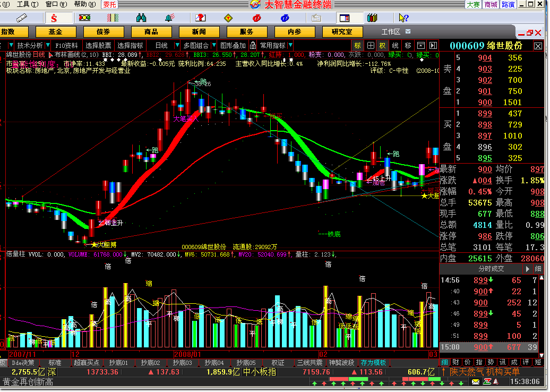Toggle the 线 drawing button

tap(395, 45)
